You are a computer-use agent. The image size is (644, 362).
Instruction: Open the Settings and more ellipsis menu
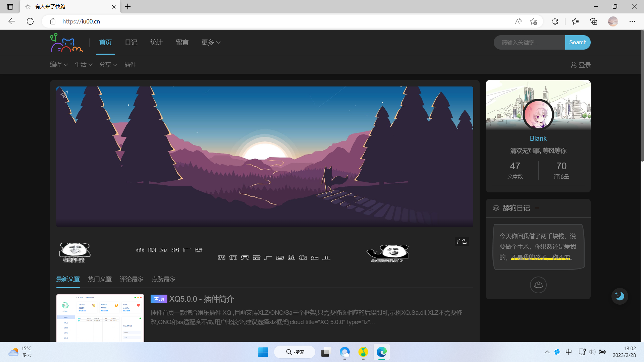click(632, 21)
